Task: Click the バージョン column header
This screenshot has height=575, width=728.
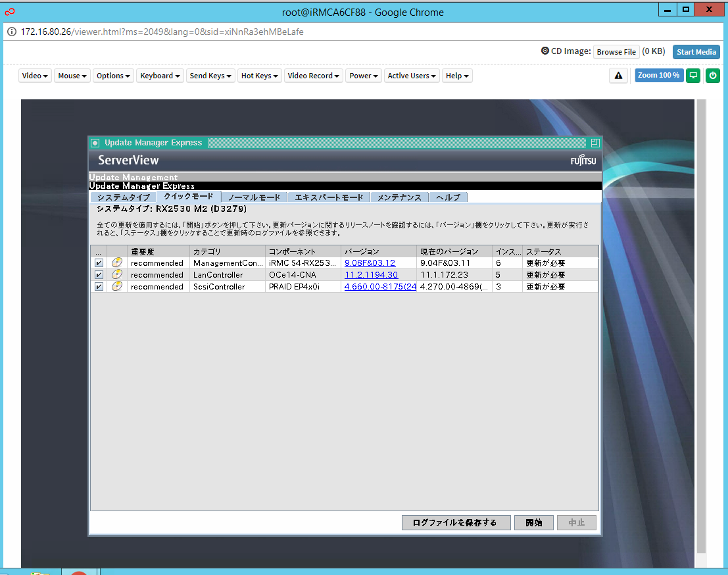Action: point(379,251)
